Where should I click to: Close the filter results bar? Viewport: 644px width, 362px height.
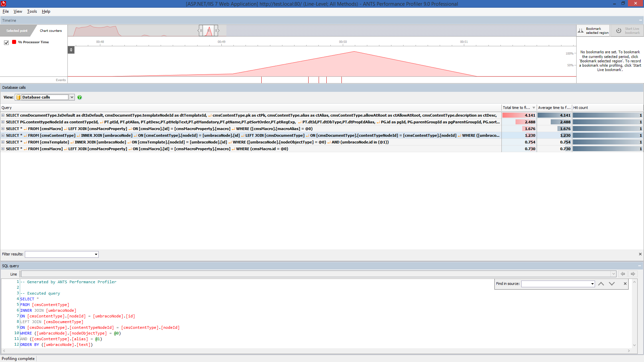tap(640, 254)
